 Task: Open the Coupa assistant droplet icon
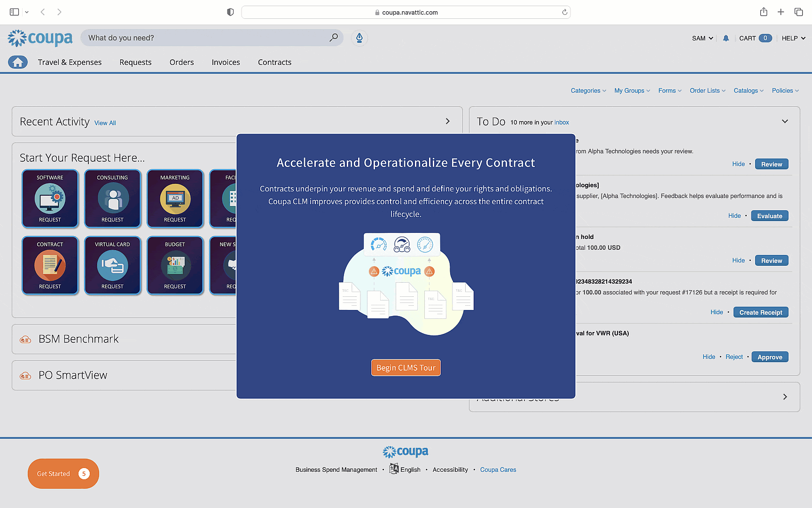359,38
